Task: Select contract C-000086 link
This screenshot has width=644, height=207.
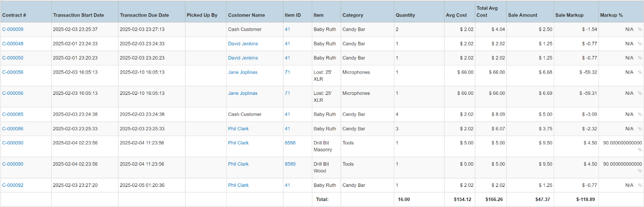Action: pos(13,129)
